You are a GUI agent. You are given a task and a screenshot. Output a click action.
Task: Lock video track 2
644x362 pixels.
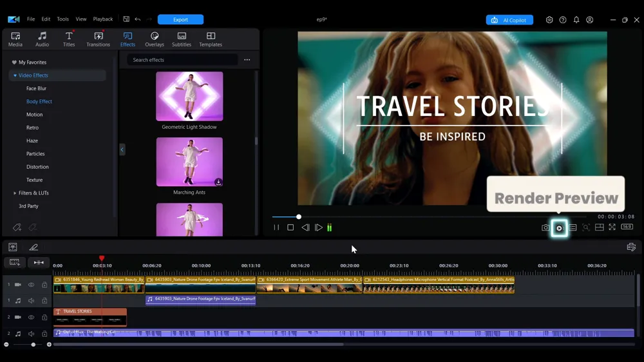pyautogui.click(x=44, y=317)
